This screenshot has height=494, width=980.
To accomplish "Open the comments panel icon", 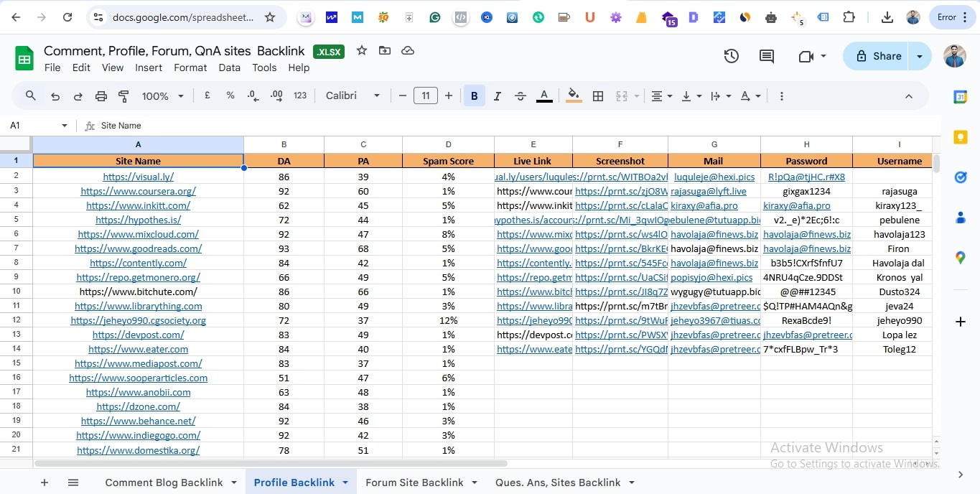I will [767, 56].
